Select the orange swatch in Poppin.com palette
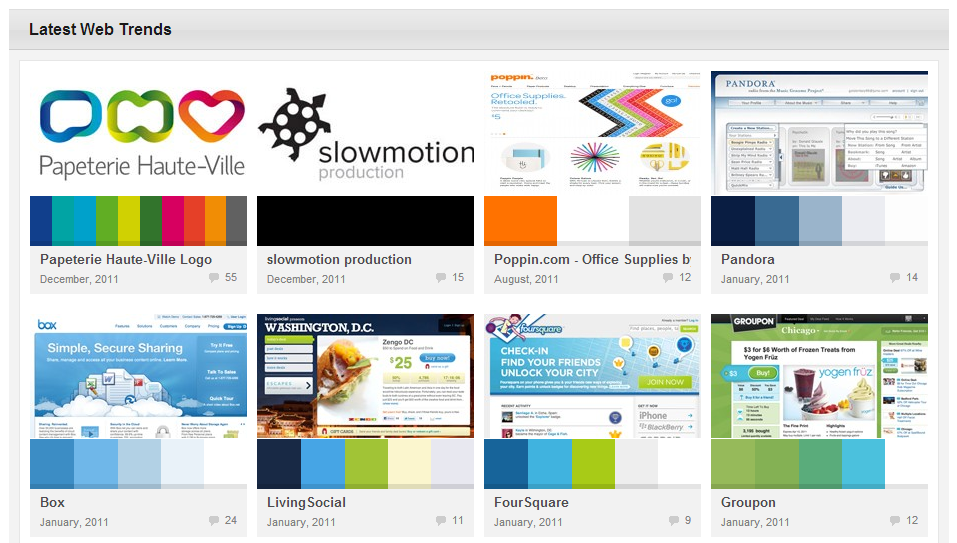The width and height of the screenshot is (957, 543). point(520,220)
